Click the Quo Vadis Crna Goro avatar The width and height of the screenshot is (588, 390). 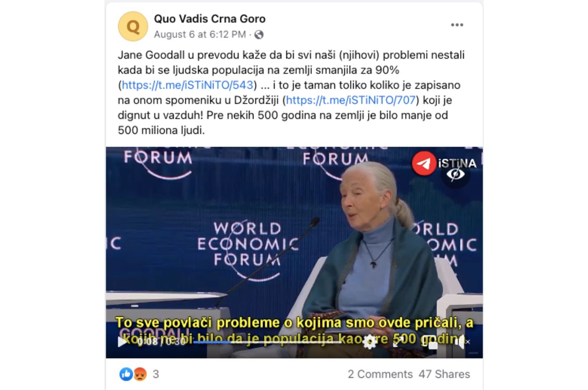click(133, 26)
